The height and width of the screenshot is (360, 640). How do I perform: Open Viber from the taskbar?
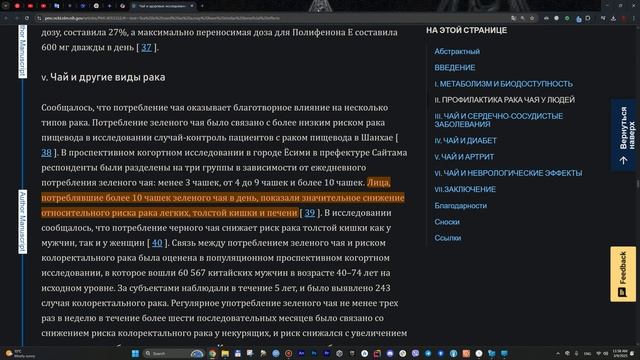tap(415, 353)
